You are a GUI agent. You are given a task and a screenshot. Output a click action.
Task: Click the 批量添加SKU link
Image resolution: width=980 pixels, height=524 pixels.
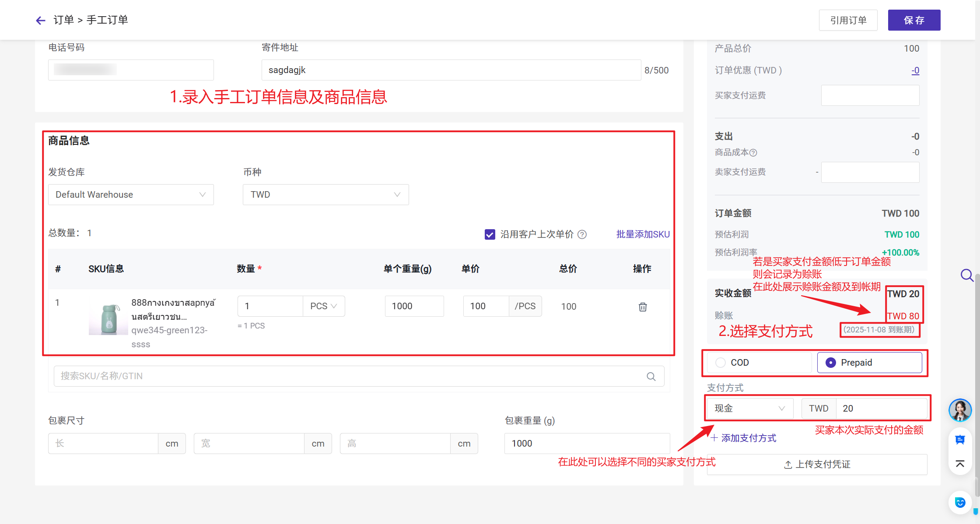(x=643, y=234)
